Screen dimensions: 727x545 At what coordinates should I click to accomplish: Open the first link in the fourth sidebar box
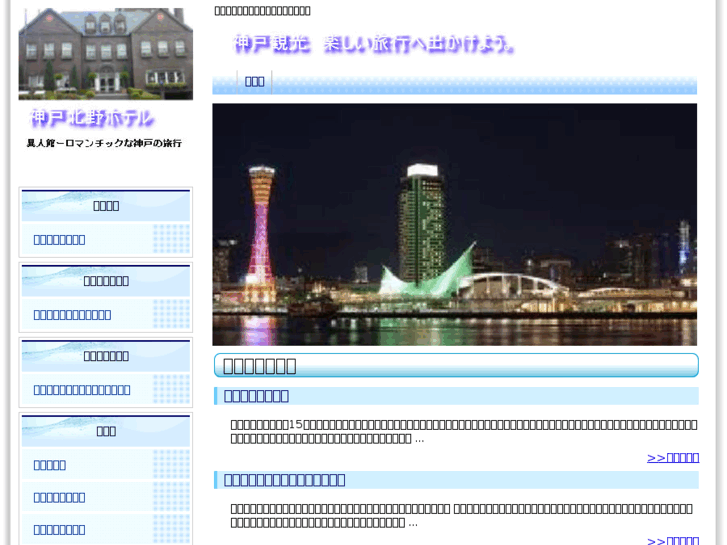coord(50,465)
